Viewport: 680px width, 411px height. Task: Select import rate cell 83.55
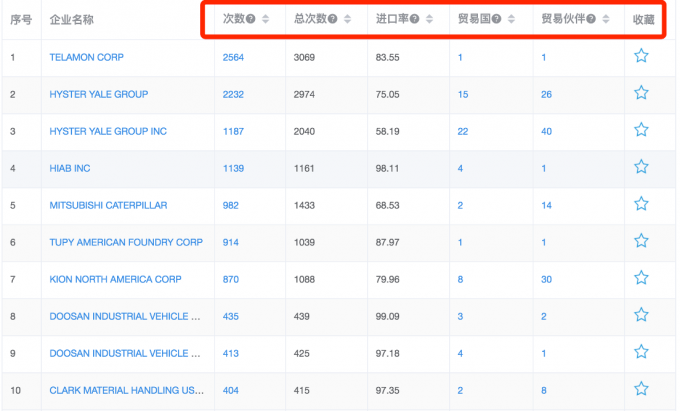pos(387,57)
